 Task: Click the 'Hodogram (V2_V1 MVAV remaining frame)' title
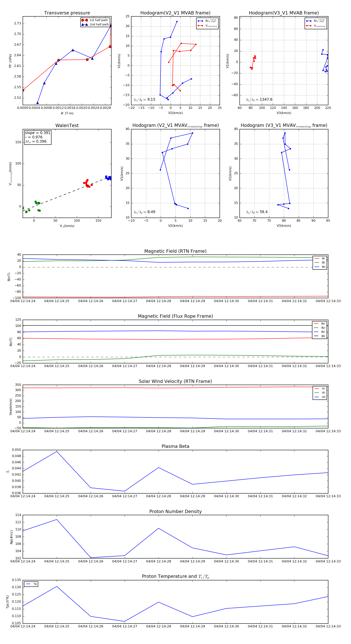point(175,125)
